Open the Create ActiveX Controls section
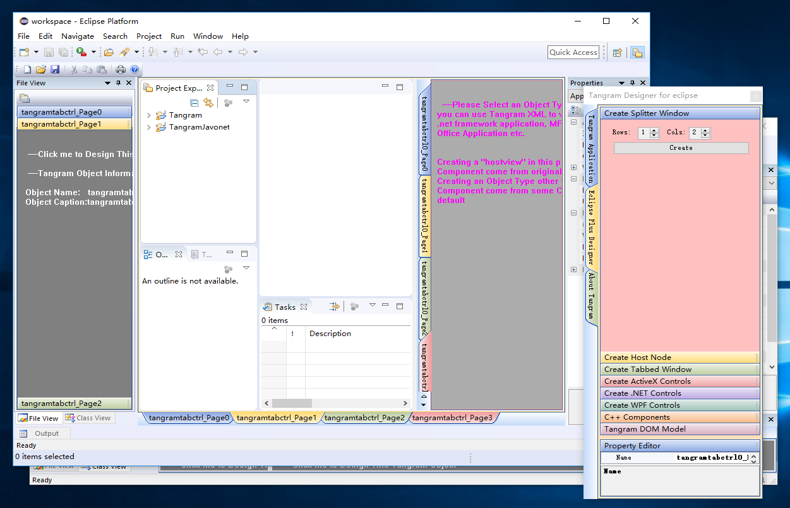790x508 pixels. click(680, 382)
